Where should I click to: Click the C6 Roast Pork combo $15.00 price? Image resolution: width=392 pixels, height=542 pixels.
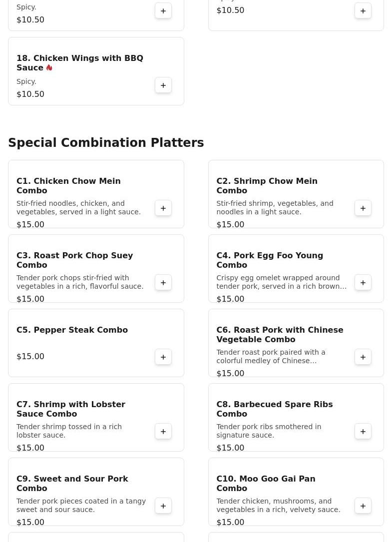point(230,373)
